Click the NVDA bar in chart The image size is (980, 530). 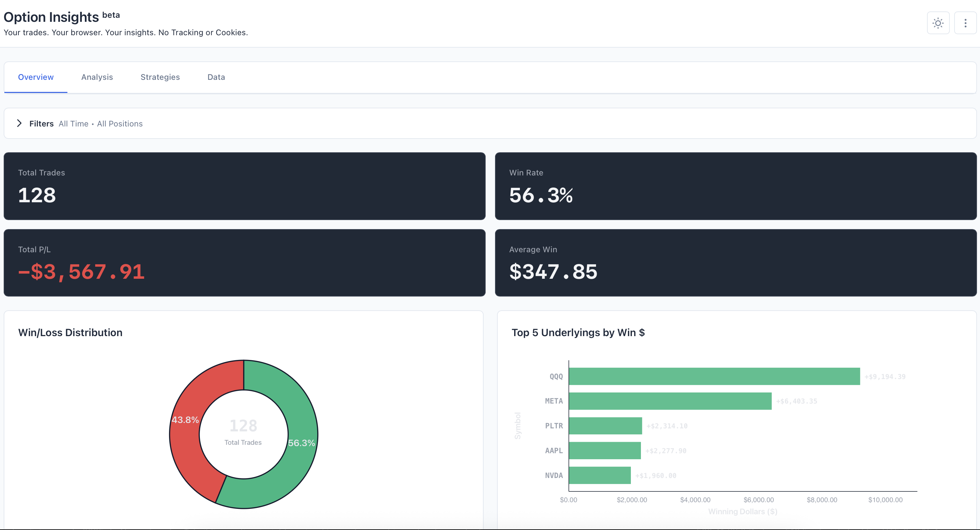click(600, 475)
